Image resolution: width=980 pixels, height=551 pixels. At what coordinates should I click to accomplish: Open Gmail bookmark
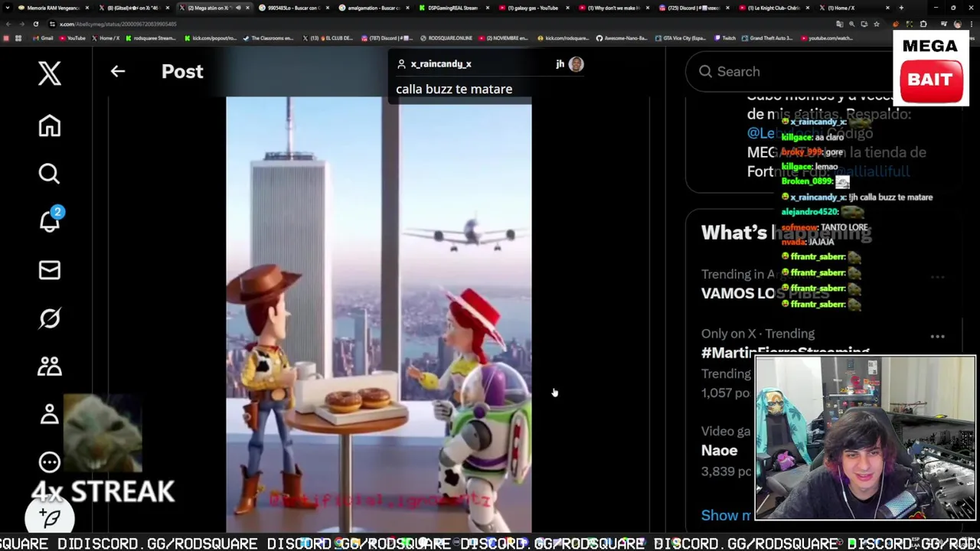click(x=42, y=37)
